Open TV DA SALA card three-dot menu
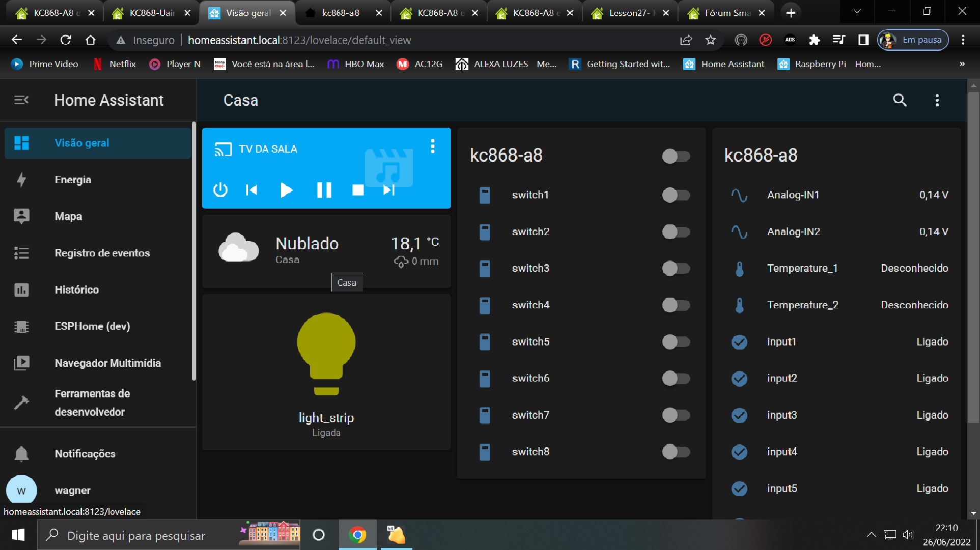 pos(433,147)
